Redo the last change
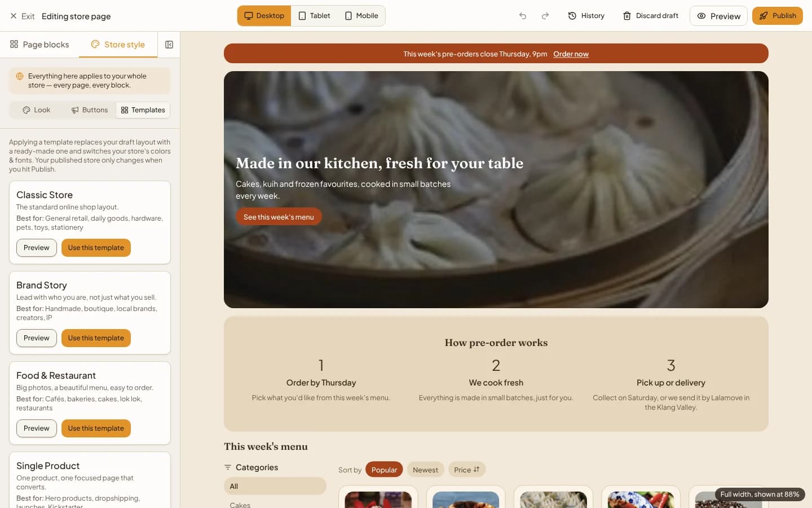The width and height of the screenshot is (812, 508). coord(545,16)
